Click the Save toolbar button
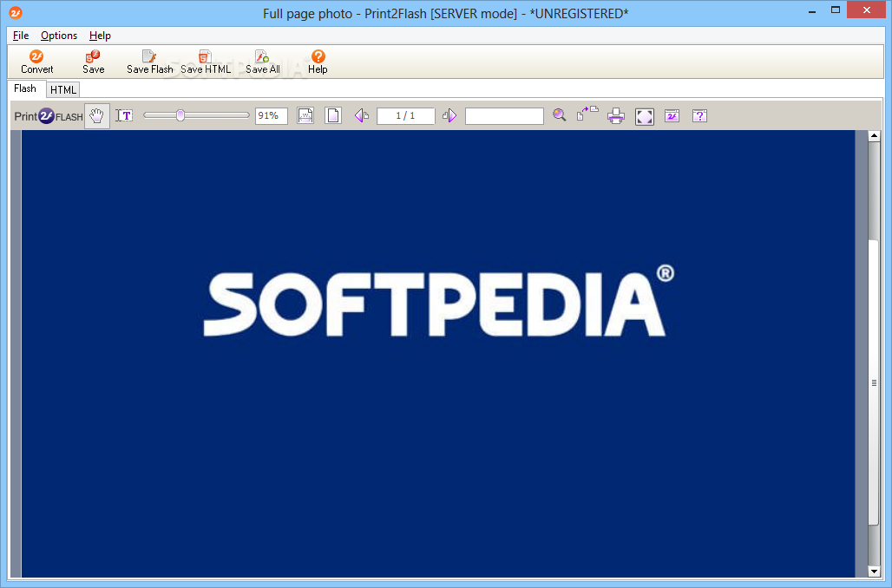 [x=94, y=62]
